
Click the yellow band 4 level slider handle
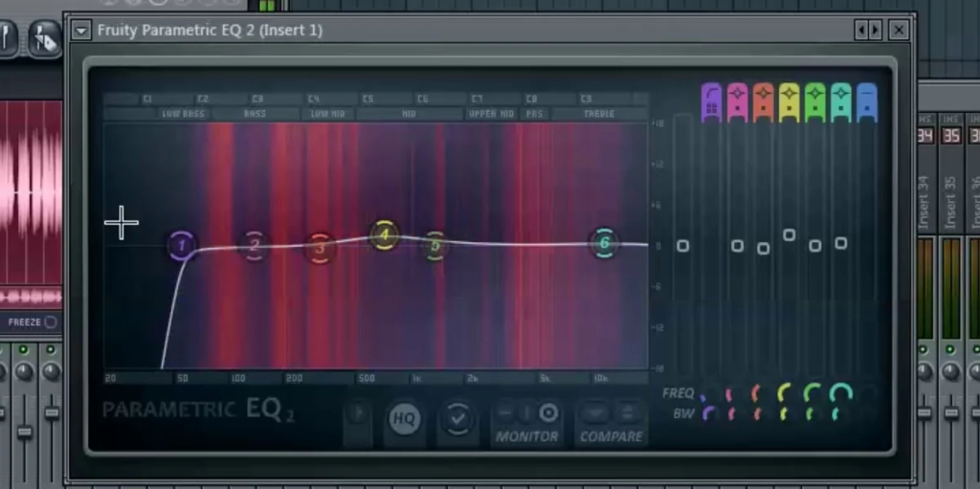point(790,235)
